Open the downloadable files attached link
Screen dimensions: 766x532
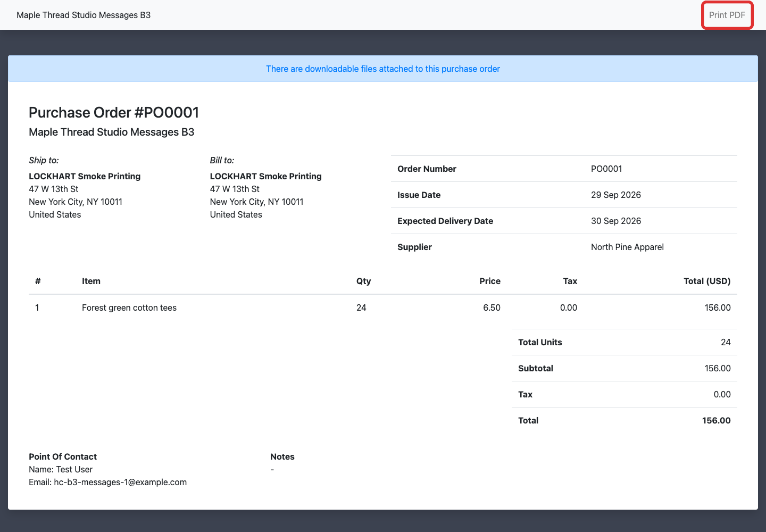point(383,69)
